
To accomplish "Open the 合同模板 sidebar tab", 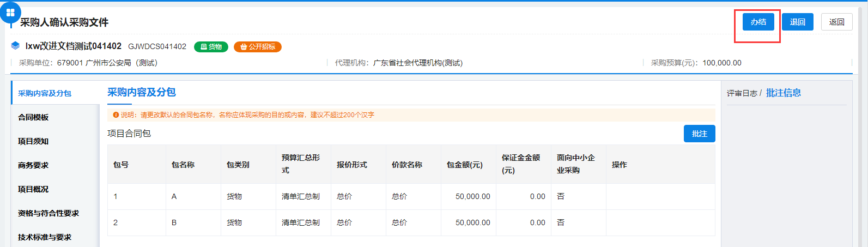I will click(33, 117).
